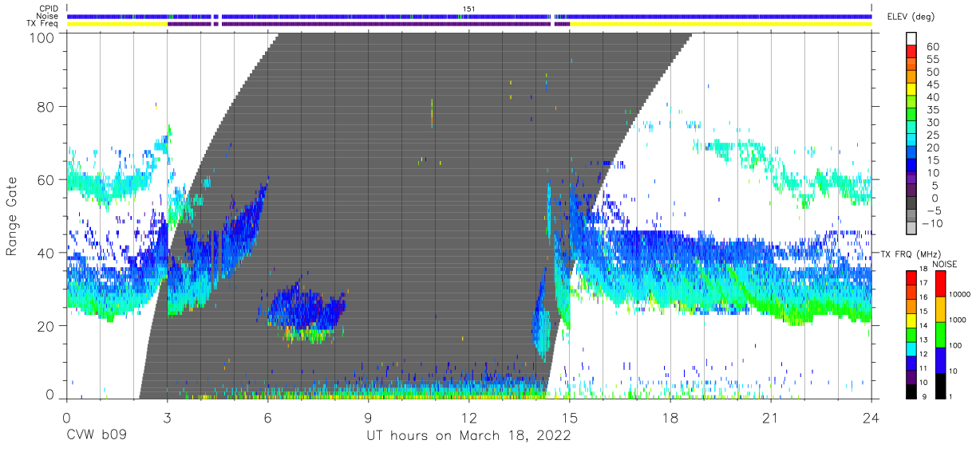Click the UT hours on March 18, 2022 title
The height and width of the screenshot is (452, 980).
[x=468, y=437]
